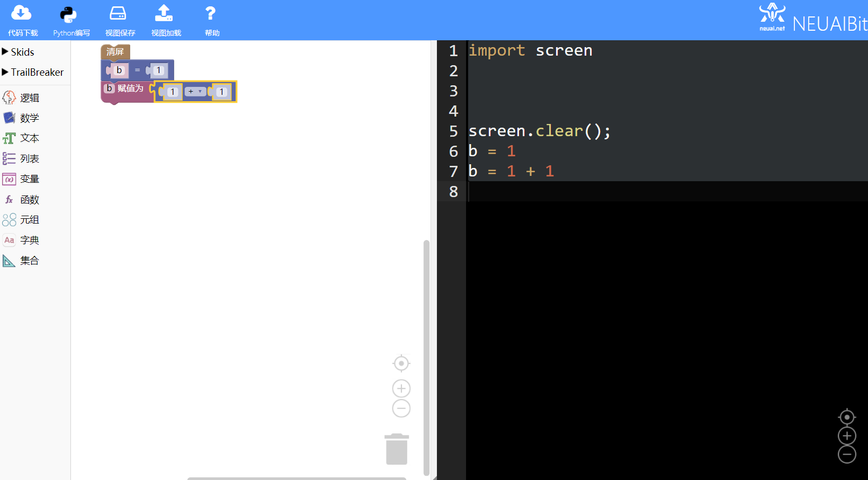This screenshot has height=480, width=868.
Task: Click variable b in the assignment block
Action: point(110,88)
